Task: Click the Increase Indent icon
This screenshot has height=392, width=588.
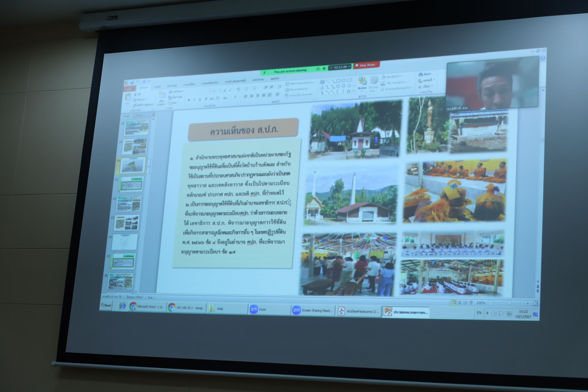Action: pos(271,87)
